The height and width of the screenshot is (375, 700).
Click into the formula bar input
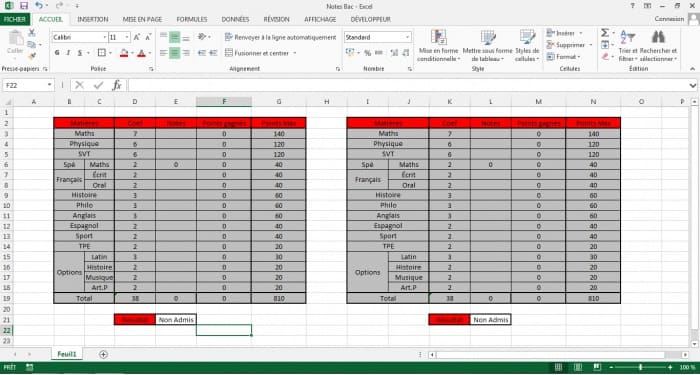[x=407, y=85]
